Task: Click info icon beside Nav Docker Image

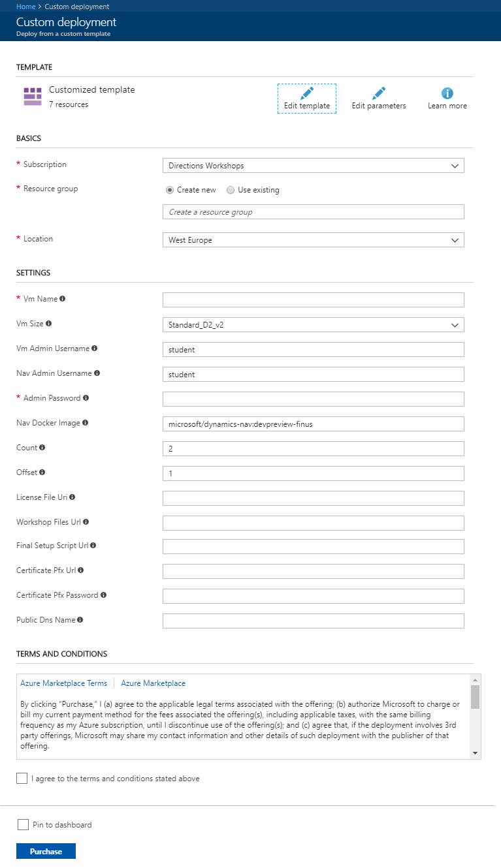Action: (85, 423)
